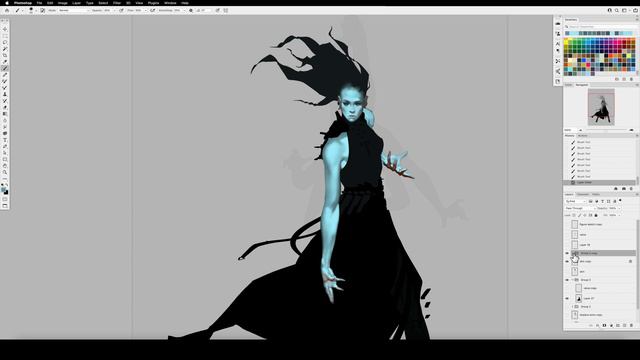Show the hidden Layer 18
The image size is (640, 360).
coord(567,244)
